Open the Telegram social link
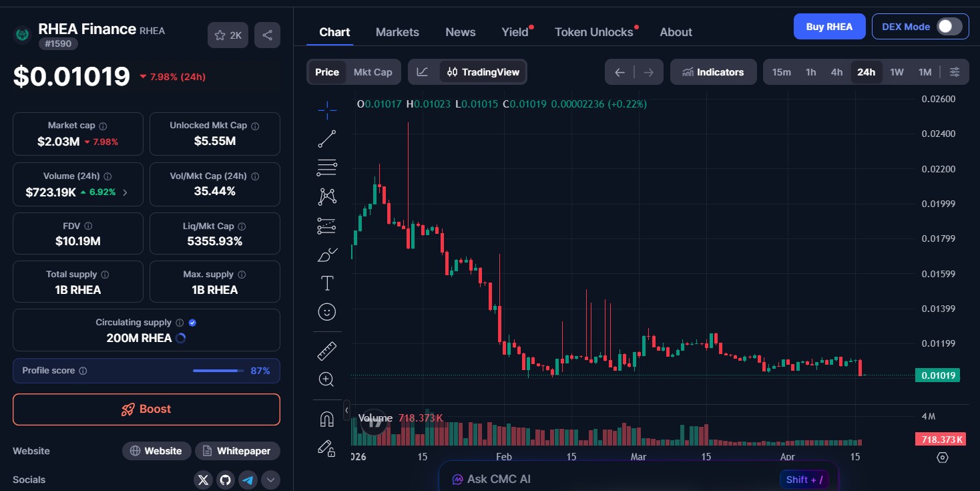Viewport: 980px width, 491px height. [248, 480]
